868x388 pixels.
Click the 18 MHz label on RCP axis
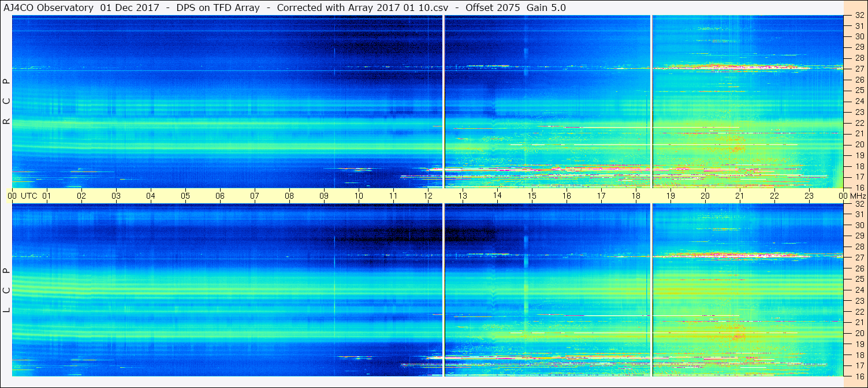click(x=859, y=166)
